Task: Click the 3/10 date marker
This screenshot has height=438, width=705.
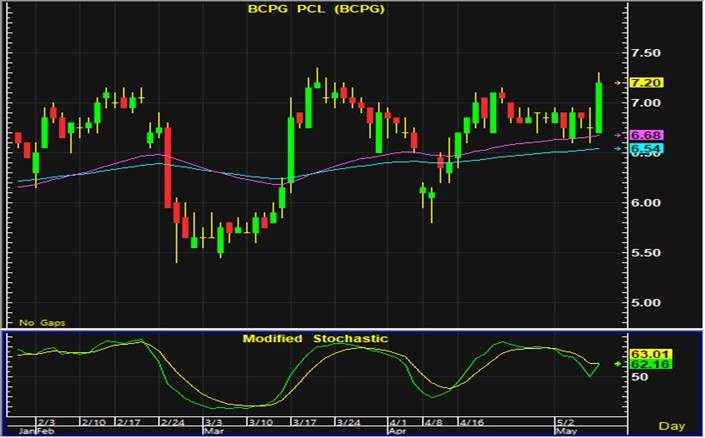Action: [261, 423]
